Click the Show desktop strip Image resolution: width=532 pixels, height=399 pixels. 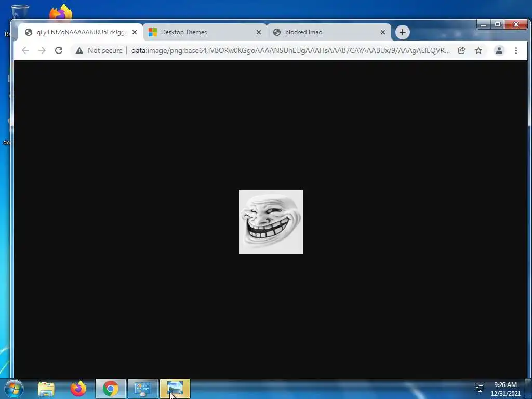pos(528,389)
